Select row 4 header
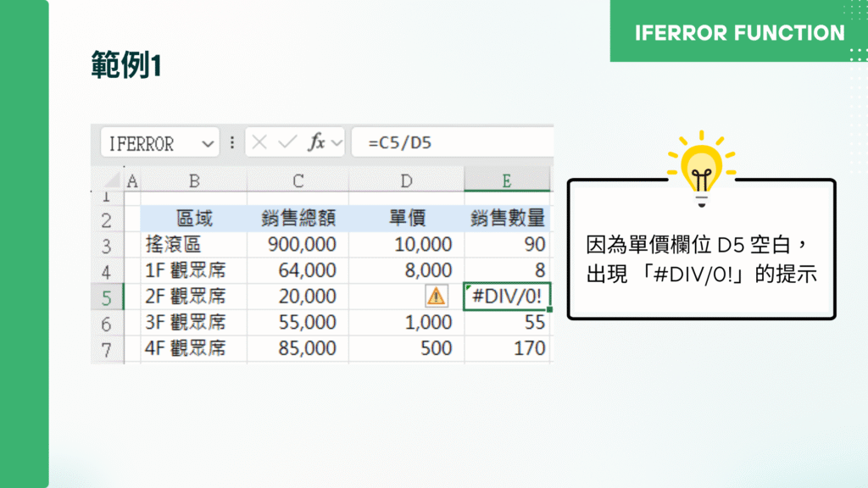868x488 pixels. pyautogui.click(x=108, y=271)
